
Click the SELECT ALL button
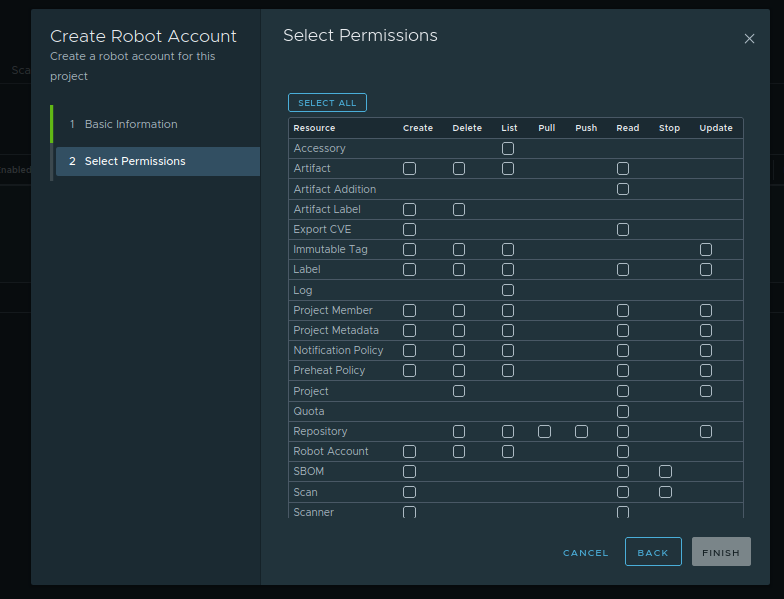point(327,102)
